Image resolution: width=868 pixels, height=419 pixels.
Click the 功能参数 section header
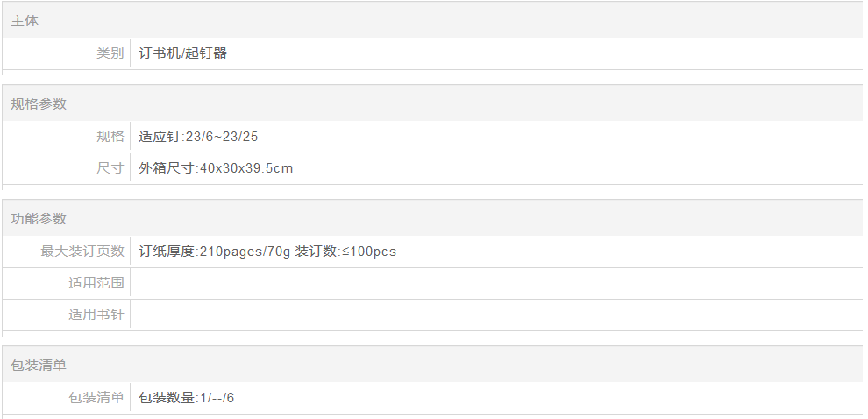[x=39, y=219]
